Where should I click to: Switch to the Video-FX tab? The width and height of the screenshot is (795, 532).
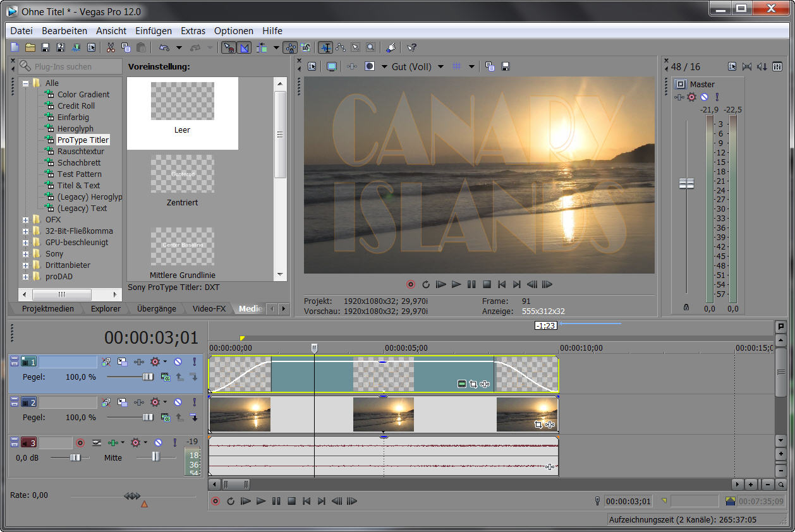(x=209, y=309)
